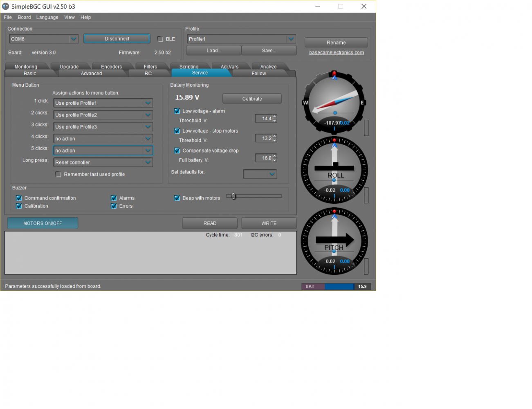Viewport: 532px width, 409px height.
Task: Enable the BLE checkbox
Action: click(160, 39)
